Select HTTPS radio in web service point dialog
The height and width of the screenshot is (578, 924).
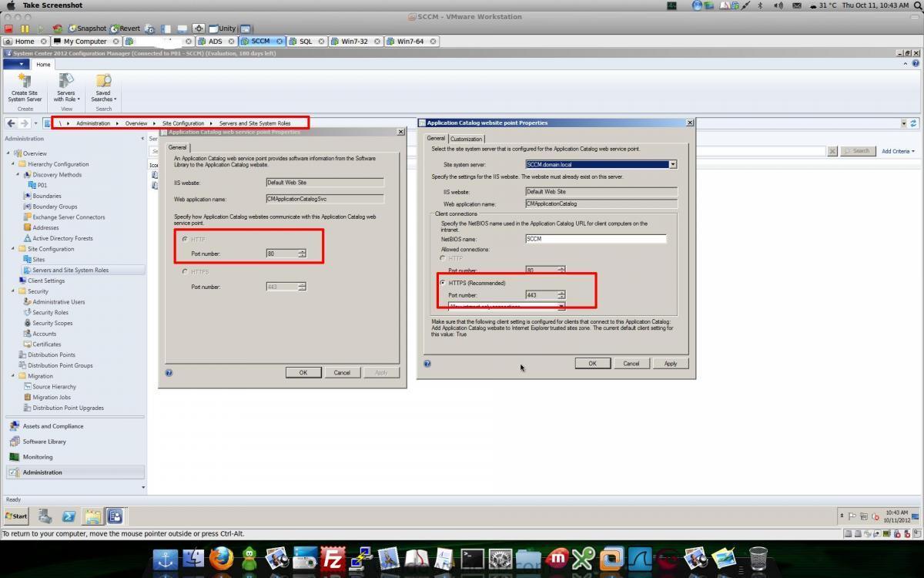(185, 271)
